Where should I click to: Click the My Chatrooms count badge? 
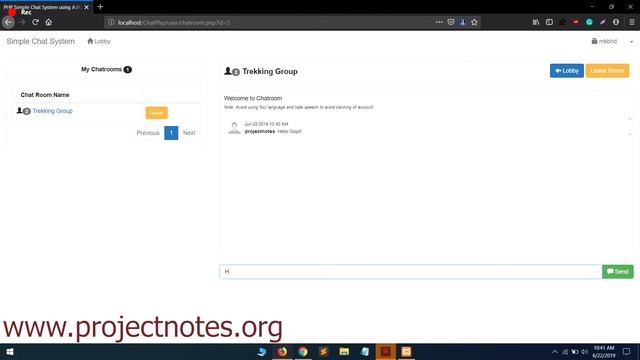click(x=128, y=69)
